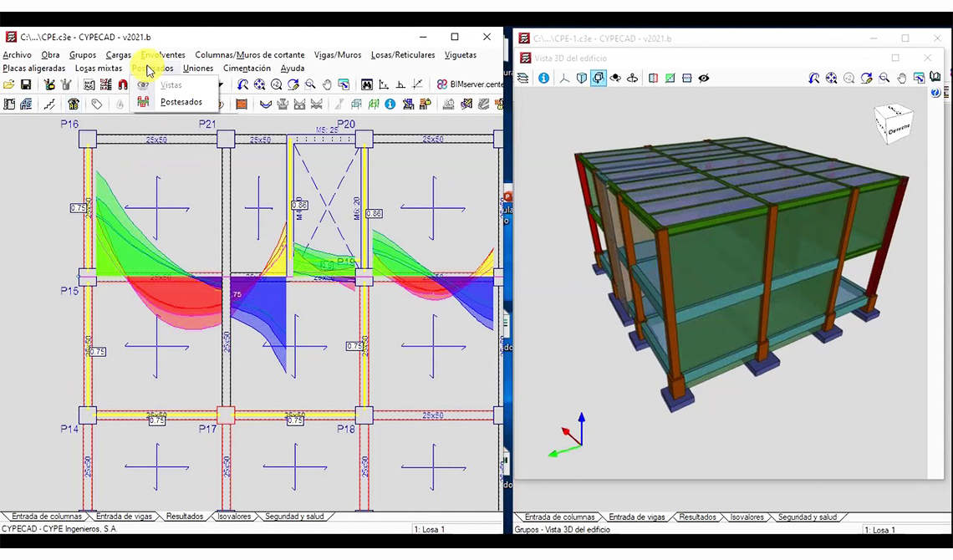Open the Vigas/Muros menu
Image resolution: width=953 pixels, height=560 pixels.
[x=338, y=54]
